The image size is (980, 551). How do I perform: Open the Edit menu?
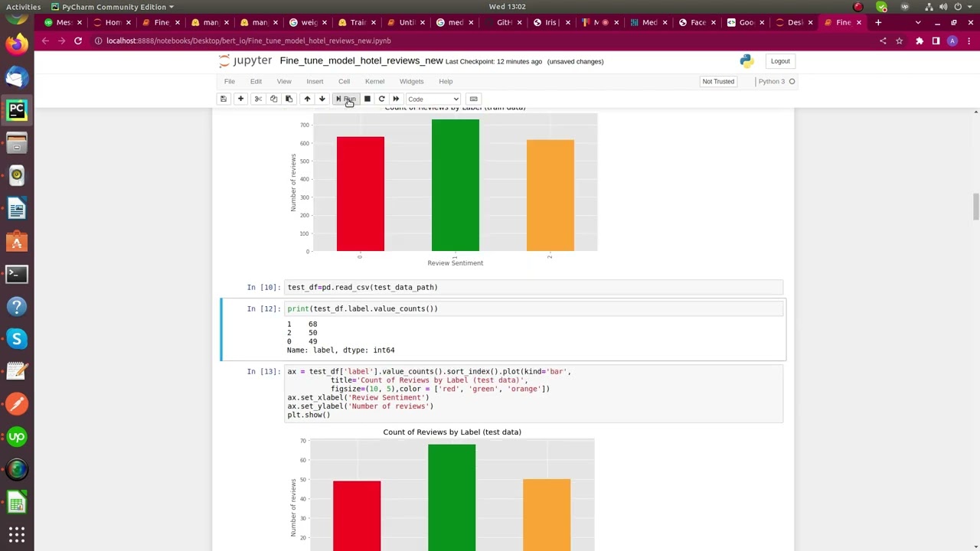point(256,81)
